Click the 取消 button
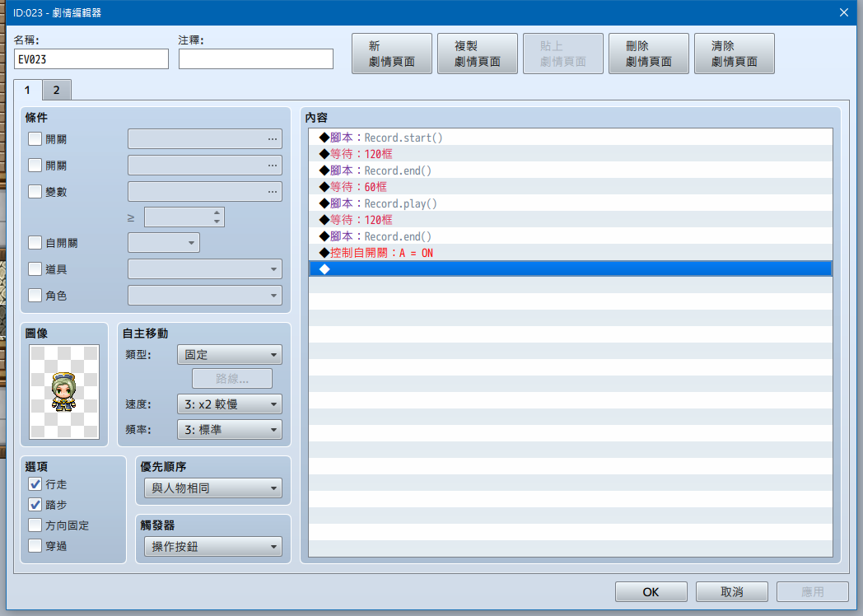The image size is (863, 616). (x=731, y=592)
